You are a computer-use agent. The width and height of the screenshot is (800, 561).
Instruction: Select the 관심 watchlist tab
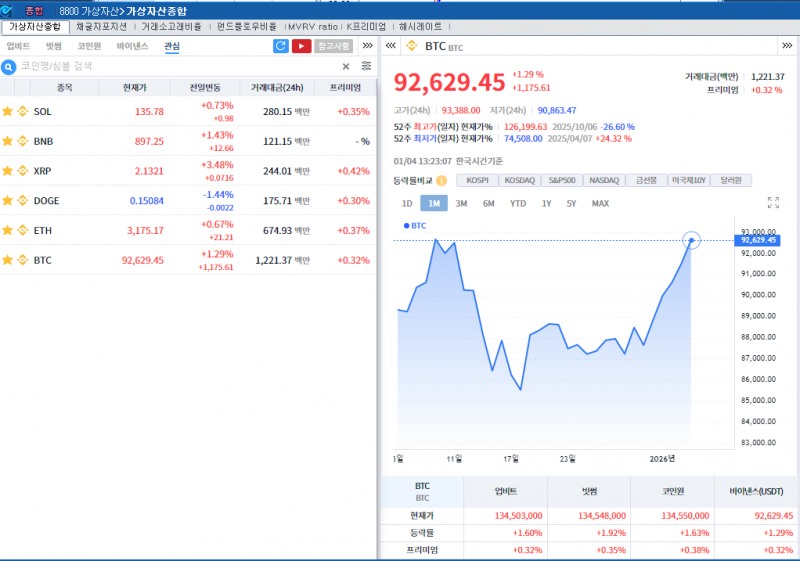pyautogui.click(x=172, y=46)
